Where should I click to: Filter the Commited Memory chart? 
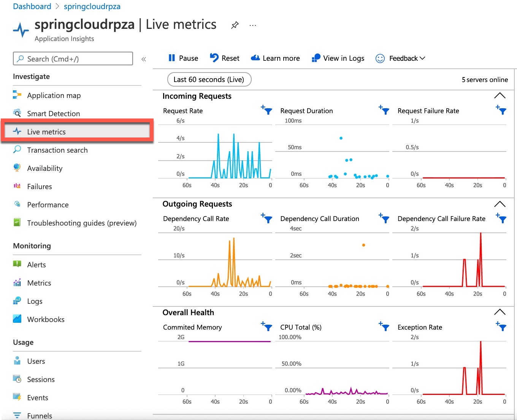coord(267,327)
